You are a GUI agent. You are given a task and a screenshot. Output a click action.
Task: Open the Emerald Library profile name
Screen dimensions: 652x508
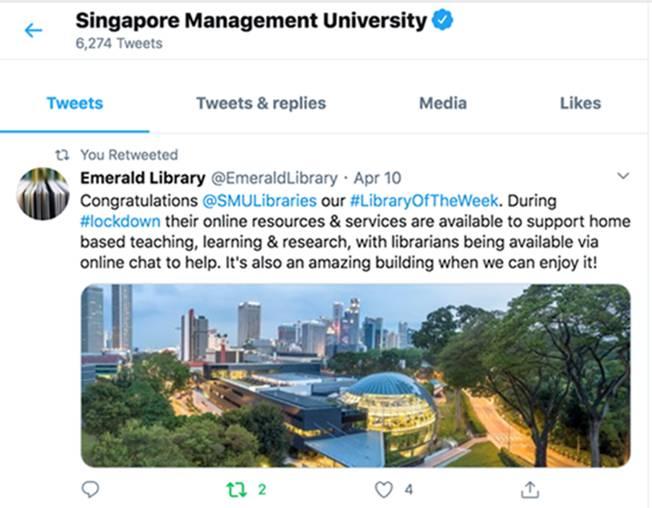(143, 178)
